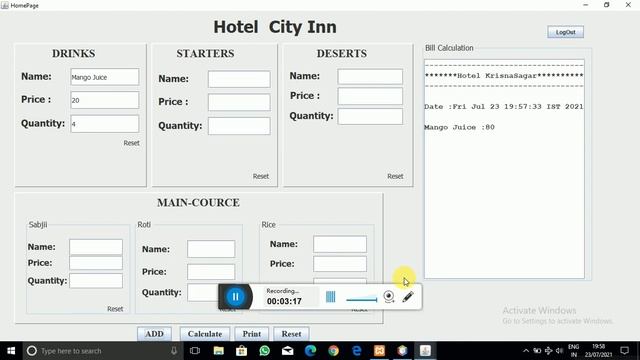Click the Print button
The image size is (640, 360).
[x=252, y=334]
